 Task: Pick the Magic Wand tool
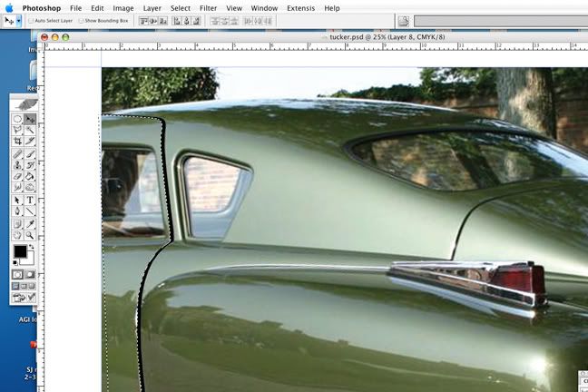point(30,130)
